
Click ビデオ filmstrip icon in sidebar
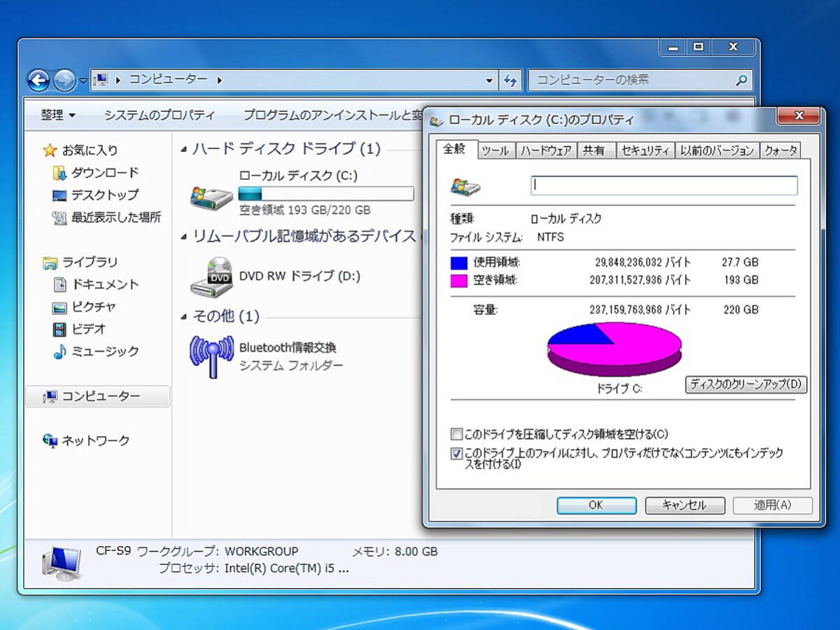pyautogui.click(x=59, y=329)
